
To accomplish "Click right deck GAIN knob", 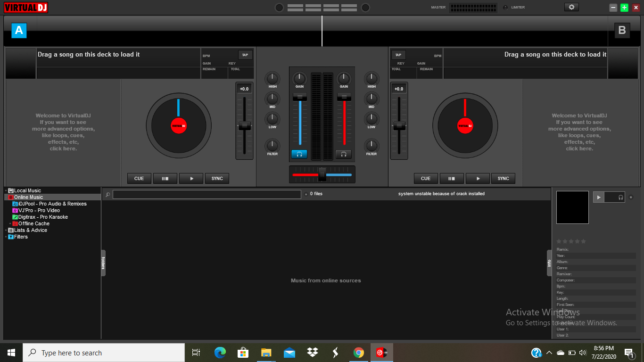I will 344,78.
